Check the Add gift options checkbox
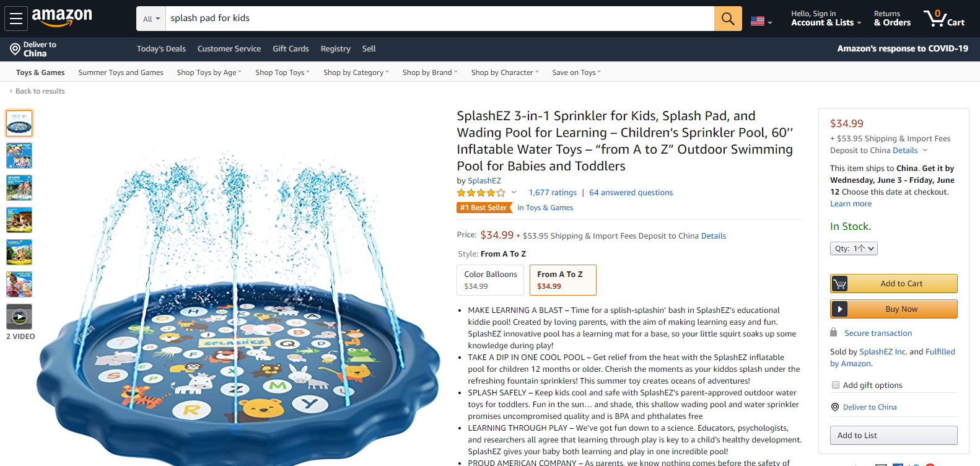The image size is (980, 466). pos(836,385)
